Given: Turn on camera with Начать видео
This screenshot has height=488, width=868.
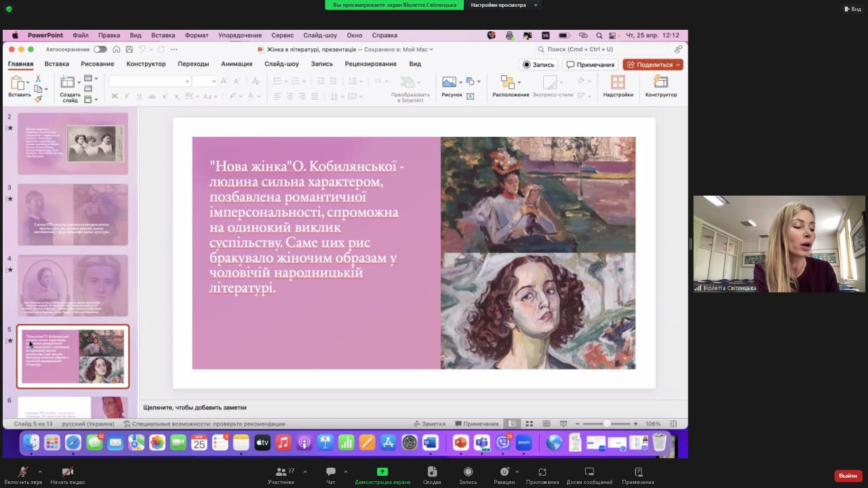Looking at the screenshot, I should point(67,472).
